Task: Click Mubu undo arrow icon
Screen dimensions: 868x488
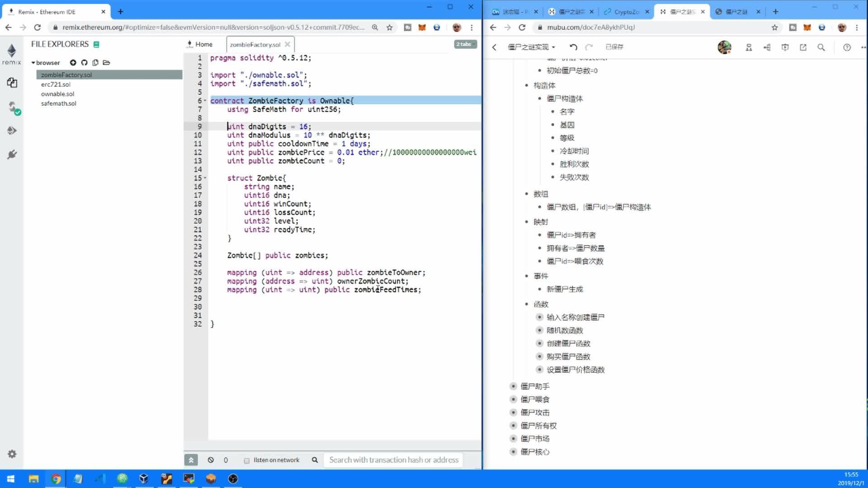Action: pyautogui.click(x=573, y=47)
